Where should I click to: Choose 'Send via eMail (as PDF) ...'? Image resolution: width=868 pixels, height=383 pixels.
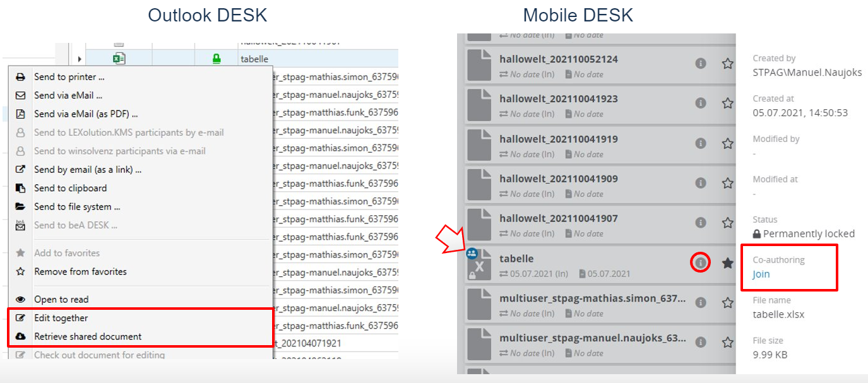click(86, 114)
